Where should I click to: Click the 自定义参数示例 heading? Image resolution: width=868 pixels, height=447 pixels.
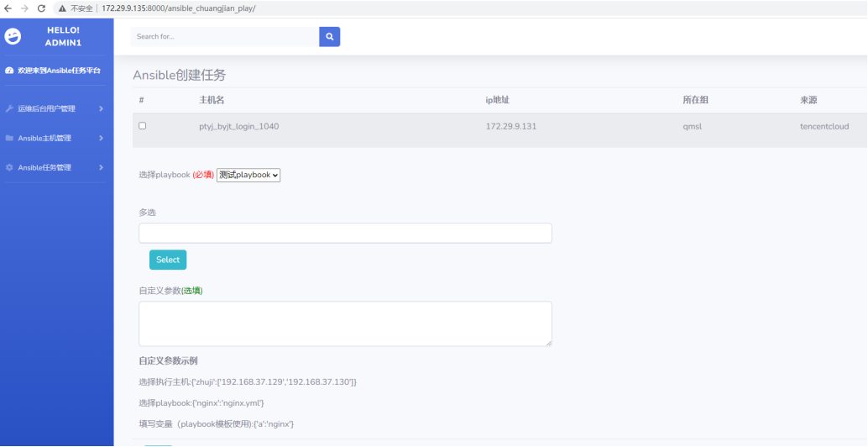pos(168,361)
